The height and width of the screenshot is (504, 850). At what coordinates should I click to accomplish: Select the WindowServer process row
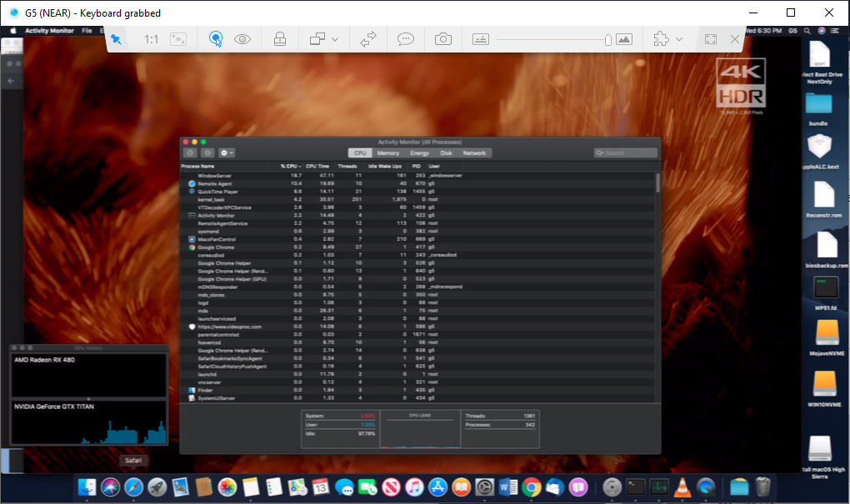[417, 176]
